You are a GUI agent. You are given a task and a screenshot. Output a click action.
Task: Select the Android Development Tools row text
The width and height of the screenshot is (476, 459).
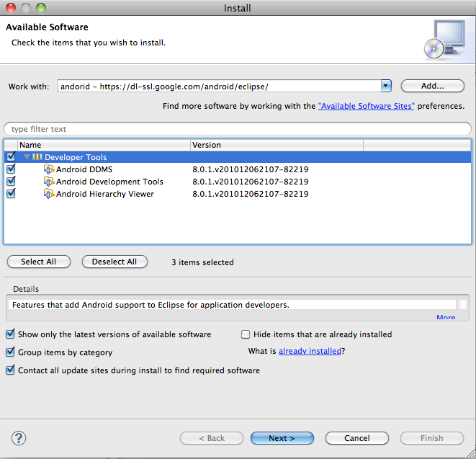click(109, 182)
